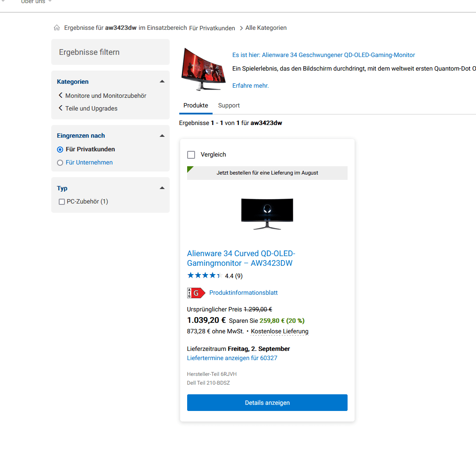Select the Für Unternehmen radio button
Screen dimensions: 476x450
60,163
